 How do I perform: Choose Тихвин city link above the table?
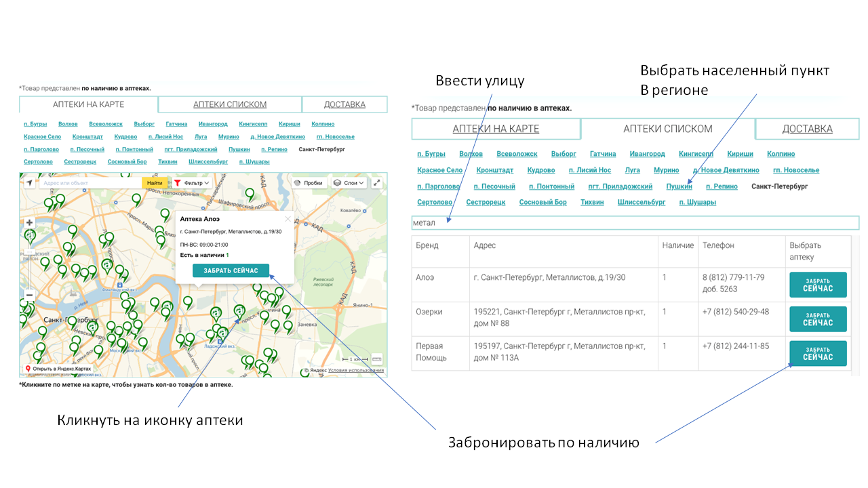click(x=593, y=202)
